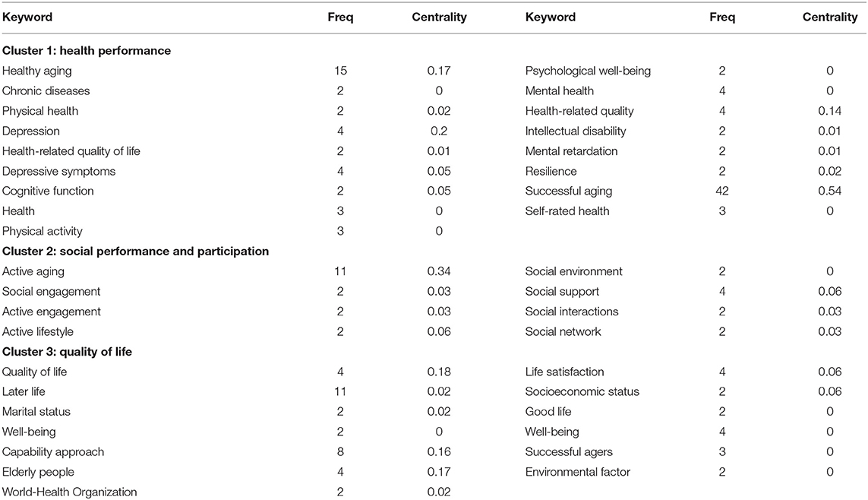Image resolution: width=868 pixels, height=500 pixels.
Task: Click the Life satisfaction keyword
Action: click(564, 372)
